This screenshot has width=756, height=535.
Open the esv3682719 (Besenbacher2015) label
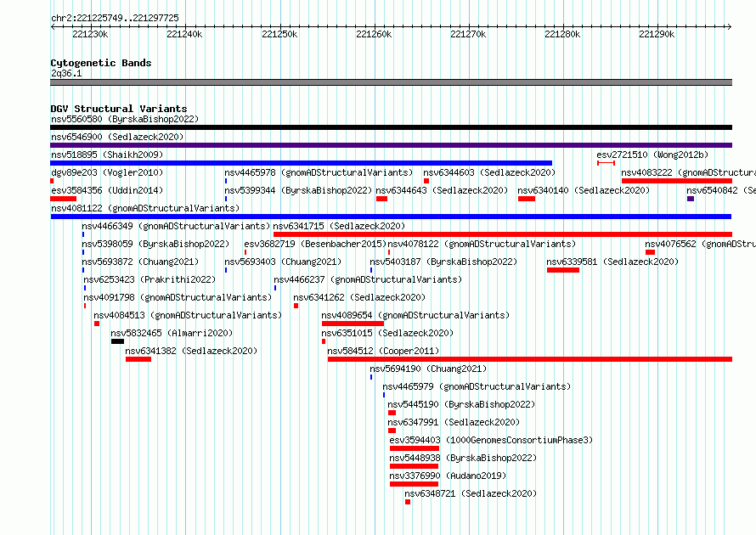315,244
